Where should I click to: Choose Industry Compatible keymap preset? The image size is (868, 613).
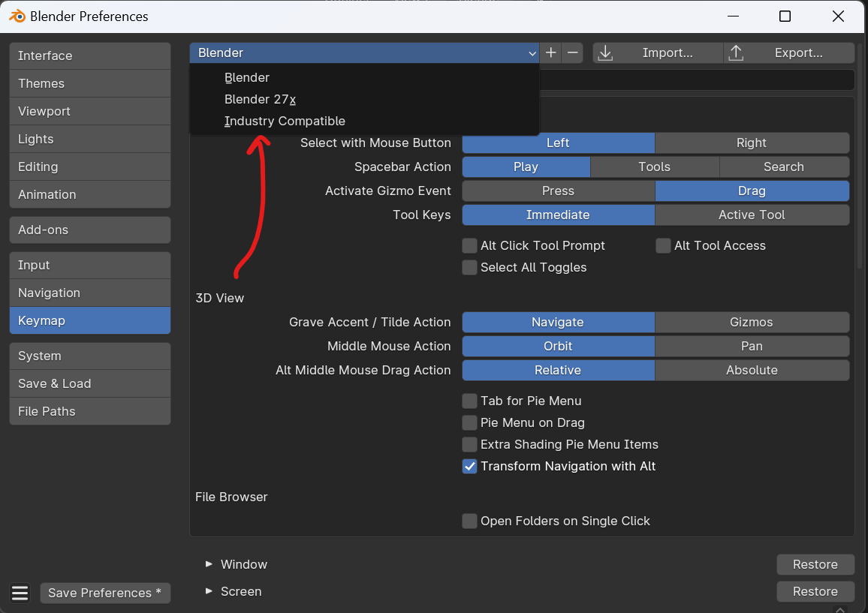[364, 121]
